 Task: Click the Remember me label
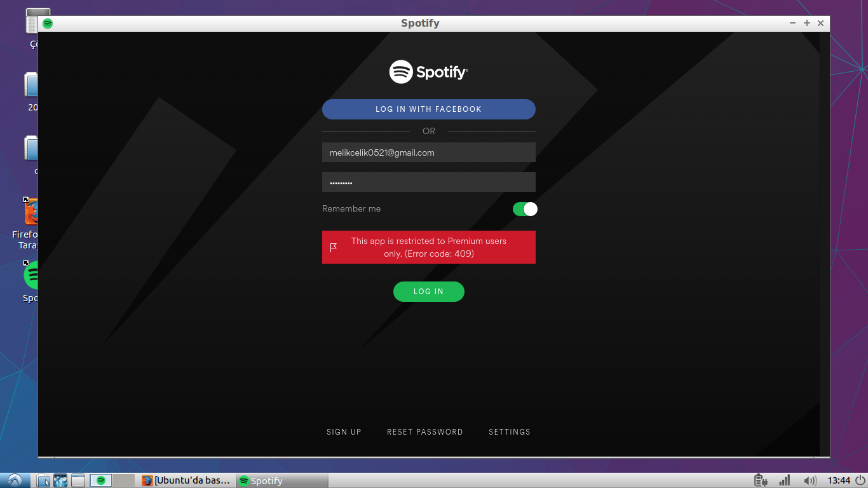pyautogui.click(x=351, y=208)
